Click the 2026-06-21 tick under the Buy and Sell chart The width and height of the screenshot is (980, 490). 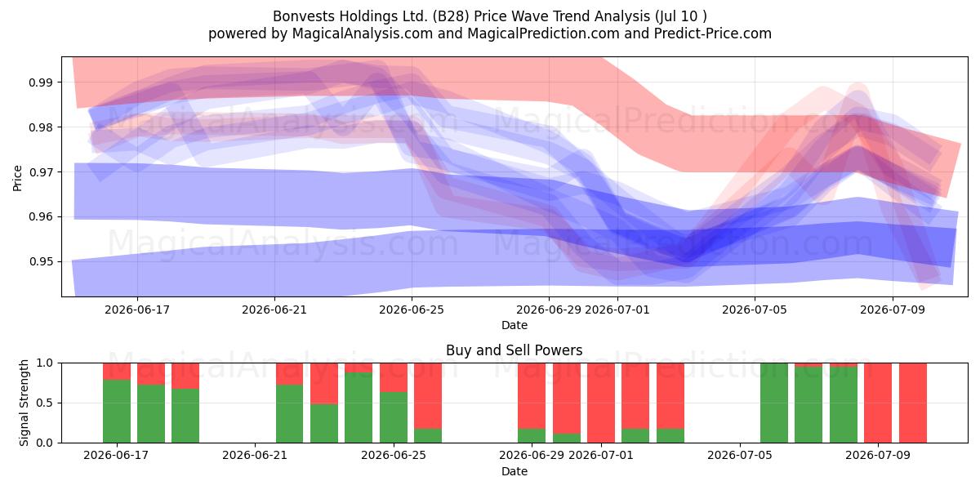256,456
